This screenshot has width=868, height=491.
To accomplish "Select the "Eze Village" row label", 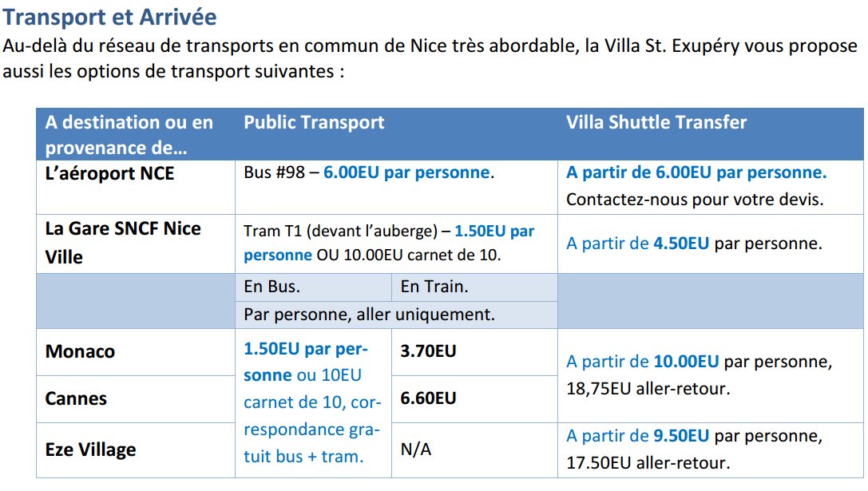I will [x=90, y=449].
